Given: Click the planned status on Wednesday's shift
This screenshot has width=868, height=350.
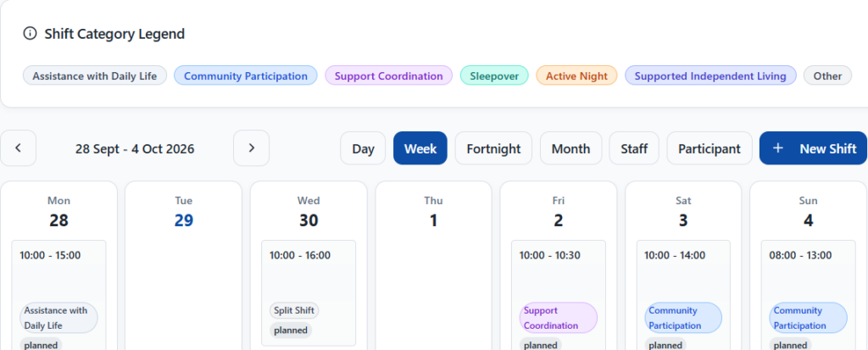Looking at the screenshot, I should tap(291, 330).
